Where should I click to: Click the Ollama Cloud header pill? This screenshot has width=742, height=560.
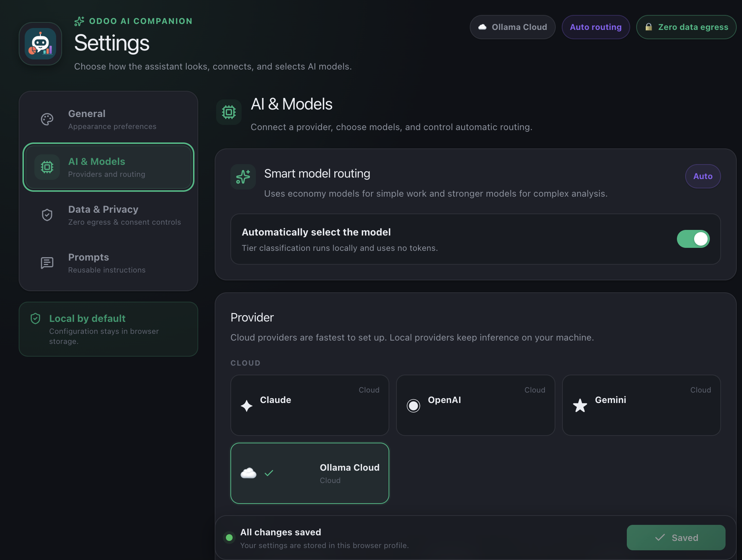click(512, 27)
